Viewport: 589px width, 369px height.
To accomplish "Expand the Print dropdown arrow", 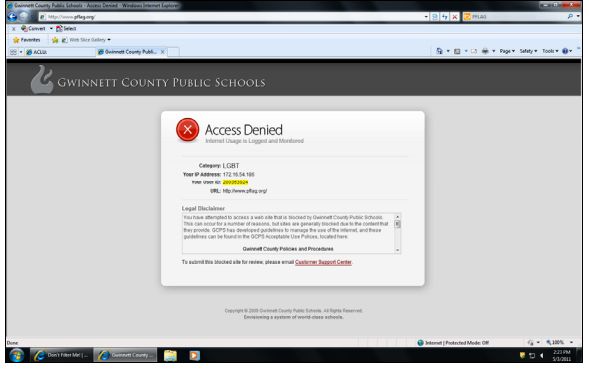I will coord(494,51).
